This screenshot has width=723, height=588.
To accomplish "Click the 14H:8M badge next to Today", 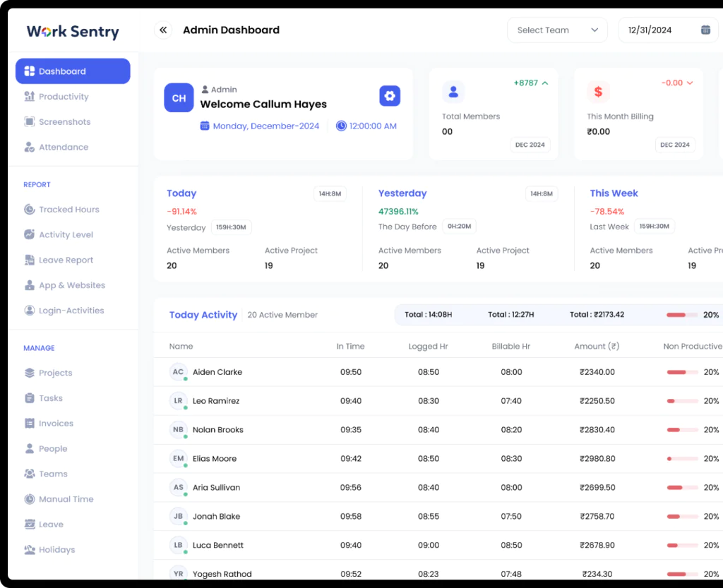I will [x=330, y=193].
